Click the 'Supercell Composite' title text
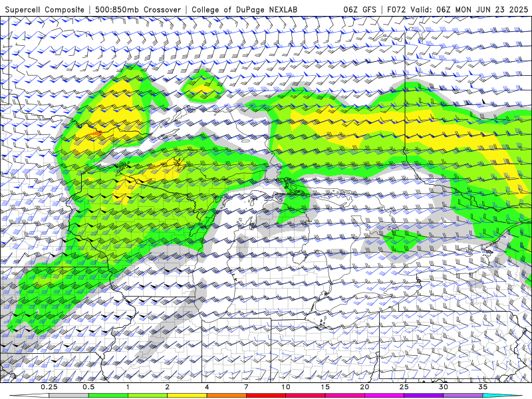532x399 pixels. point(45,9)
